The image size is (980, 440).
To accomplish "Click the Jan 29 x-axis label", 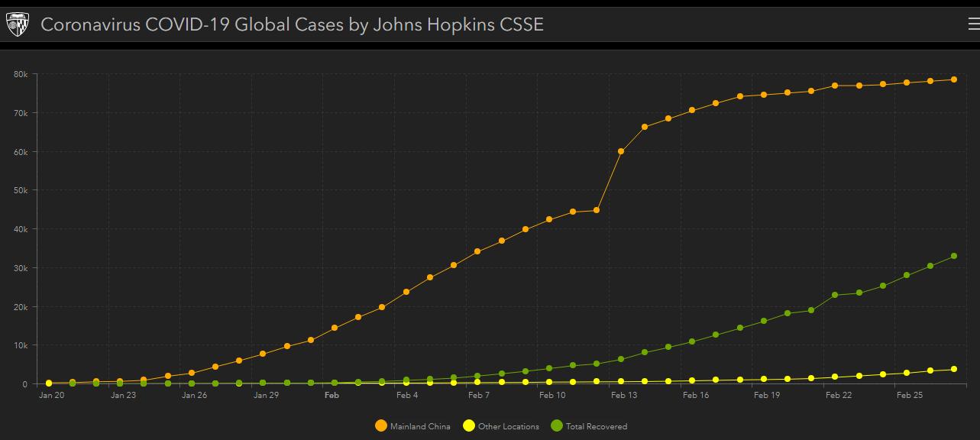I will point(266,396).
